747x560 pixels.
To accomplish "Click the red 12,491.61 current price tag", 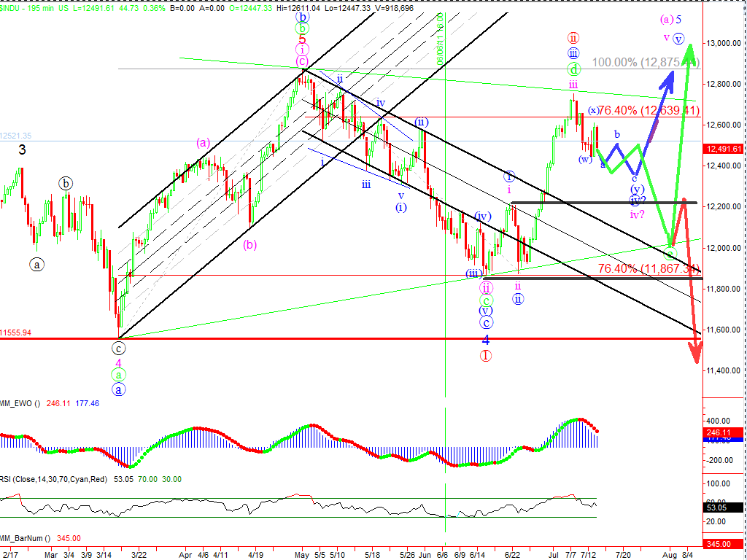I will pos(724,149).
